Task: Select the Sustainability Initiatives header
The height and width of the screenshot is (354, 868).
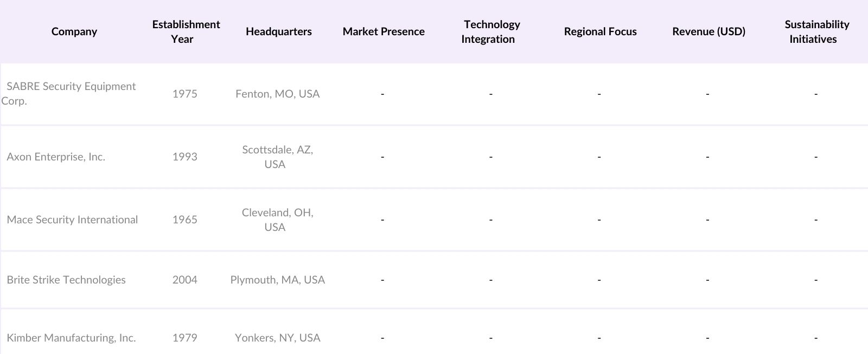Action: click(816, 31)
